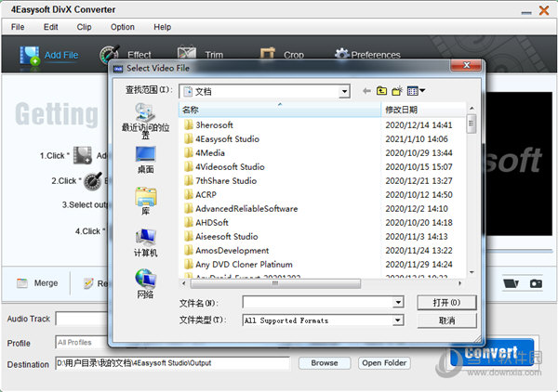Open Preferences gear icon
This screenshot has height=392, width=558.
pyautogui.click(x=341, y=54)
